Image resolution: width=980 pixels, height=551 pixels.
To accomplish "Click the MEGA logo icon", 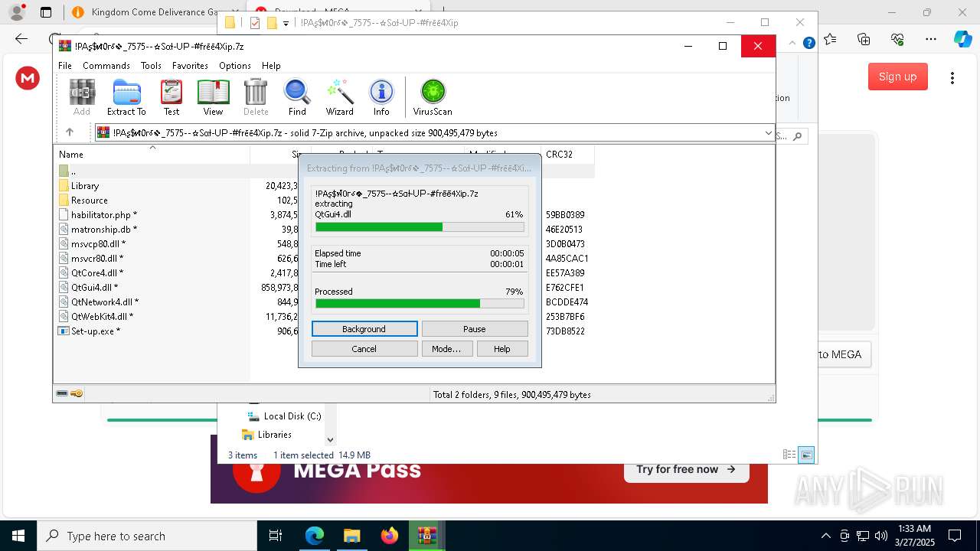I will point(28,77).
